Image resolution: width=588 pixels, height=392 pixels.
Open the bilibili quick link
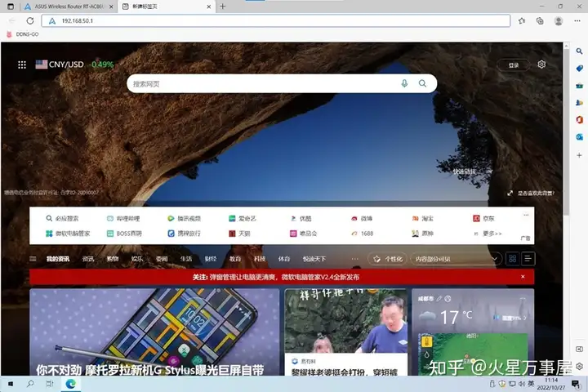(x=123, y=218)
